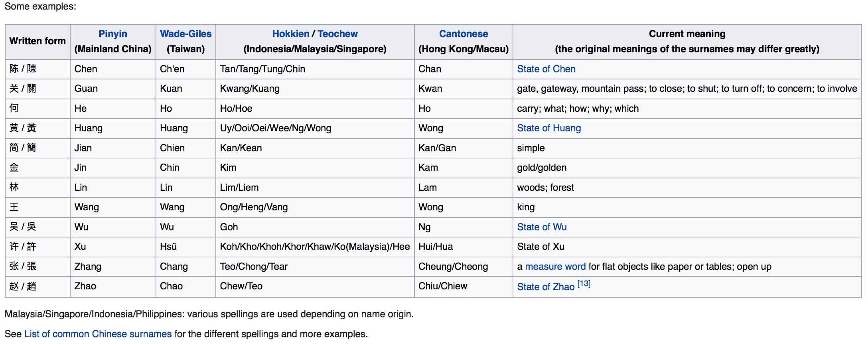
Task: Open List of common Chinese surnames
Action: (98, 334)
